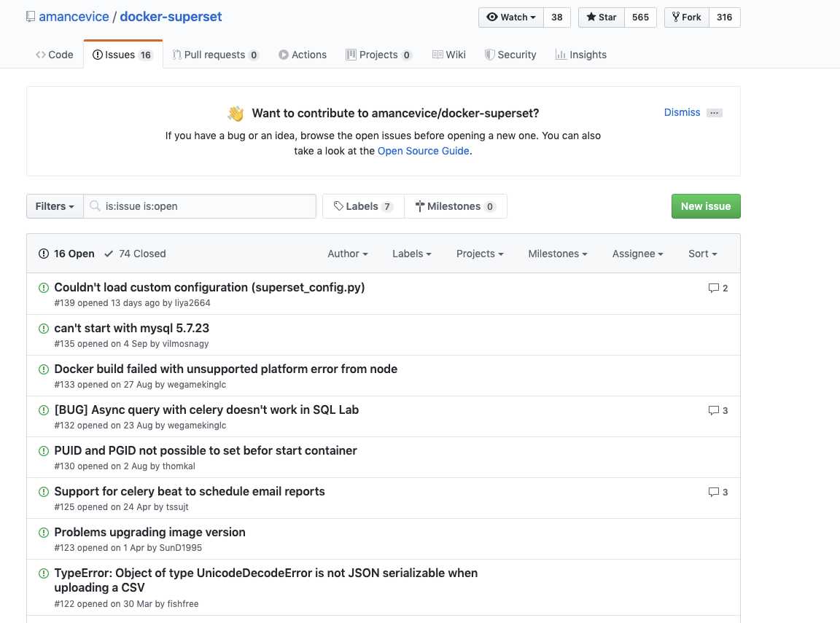Go to amancevice user profile
840x623 pixels.
(x=74, y=17)
